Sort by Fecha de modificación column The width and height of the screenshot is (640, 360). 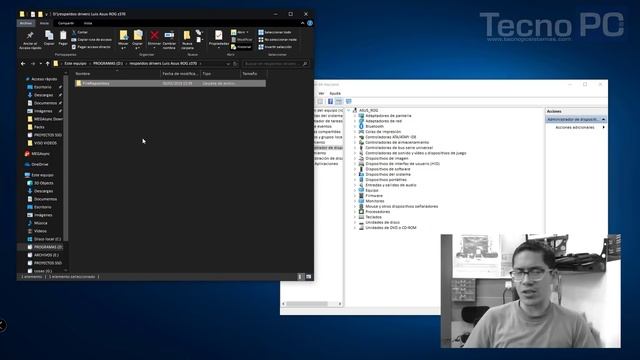click(x=180, y=74)
